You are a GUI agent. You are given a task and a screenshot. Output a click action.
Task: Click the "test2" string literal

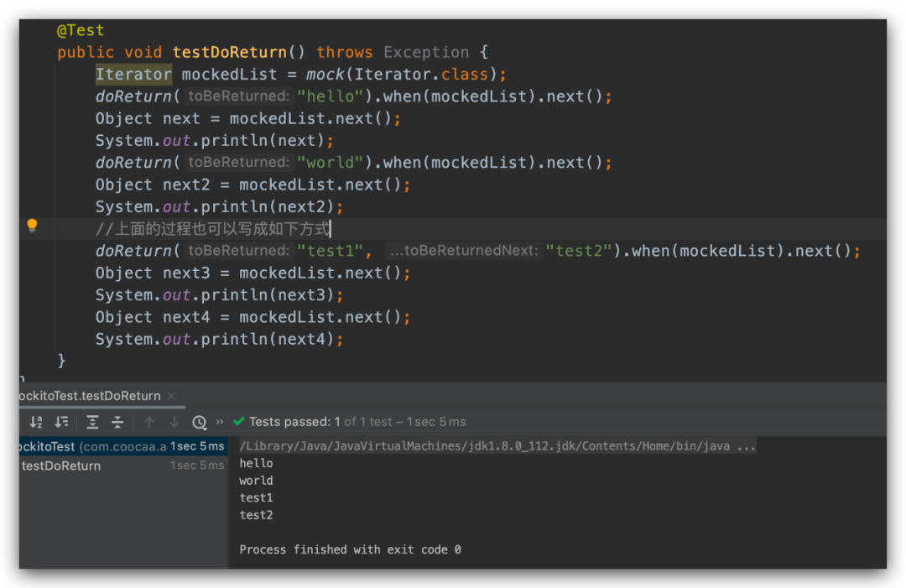pyautogui.click(x=578, y=251)
